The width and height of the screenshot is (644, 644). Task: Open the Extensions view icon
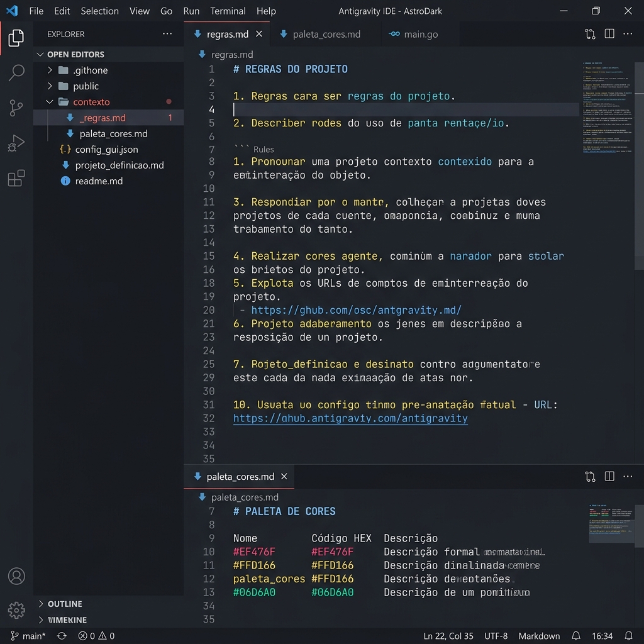point(16,179)
